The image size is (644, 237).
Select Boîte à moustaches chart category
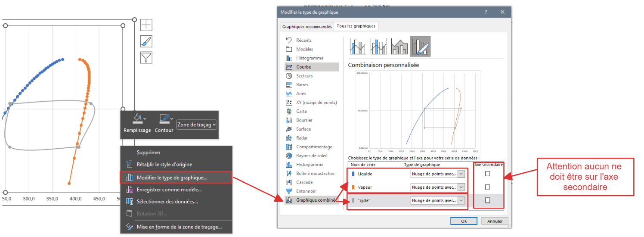coord(315,173)
